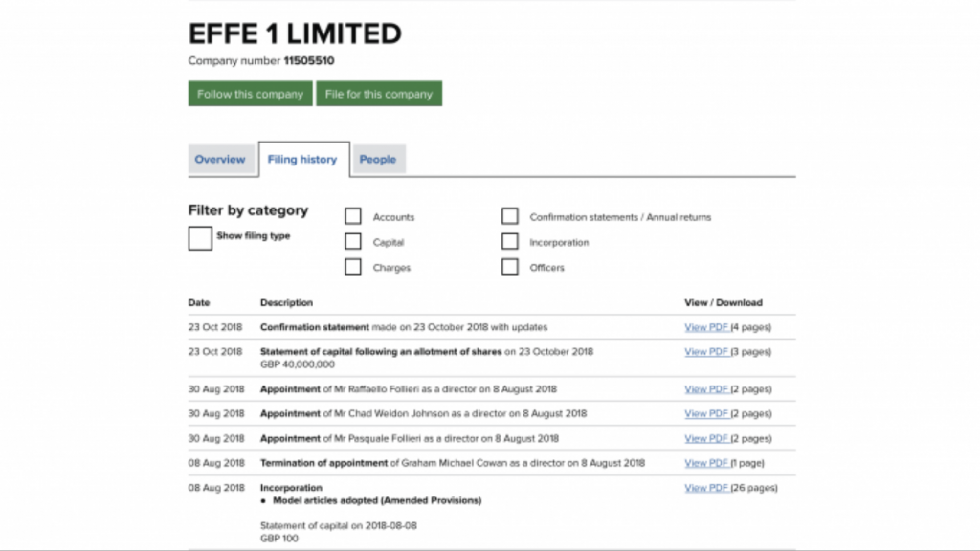Enable the Show filing type checkbox
Image resolution: width=980 pixels, height=551 pixels.
coord(200,238)
